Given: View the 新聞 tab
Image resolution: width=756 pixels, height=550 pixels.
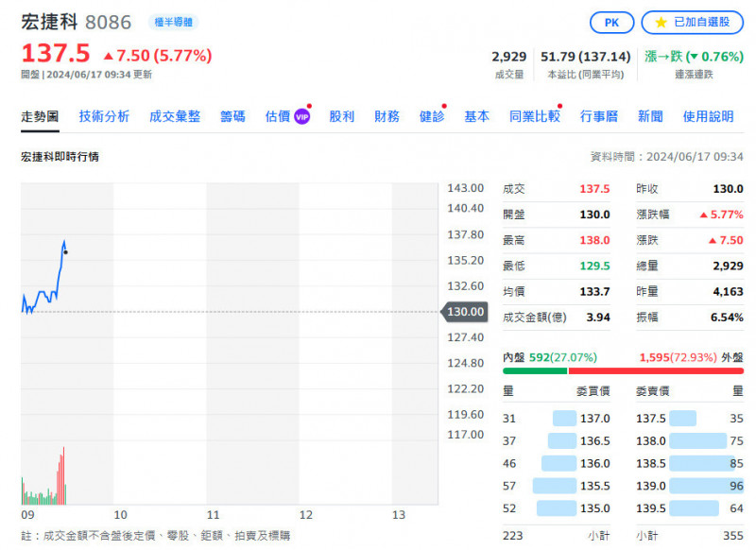Looking at the screenshot, I should 650,116.
